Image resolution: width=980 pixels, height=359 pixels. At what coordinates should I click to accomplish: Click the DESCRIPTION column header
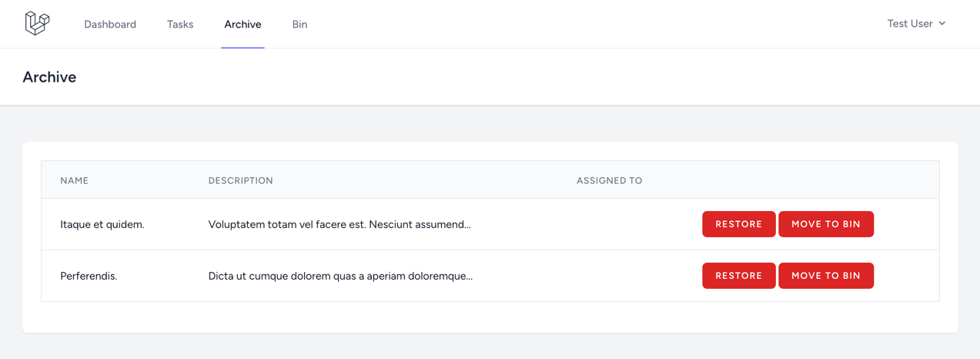click(x=240, y=180)
